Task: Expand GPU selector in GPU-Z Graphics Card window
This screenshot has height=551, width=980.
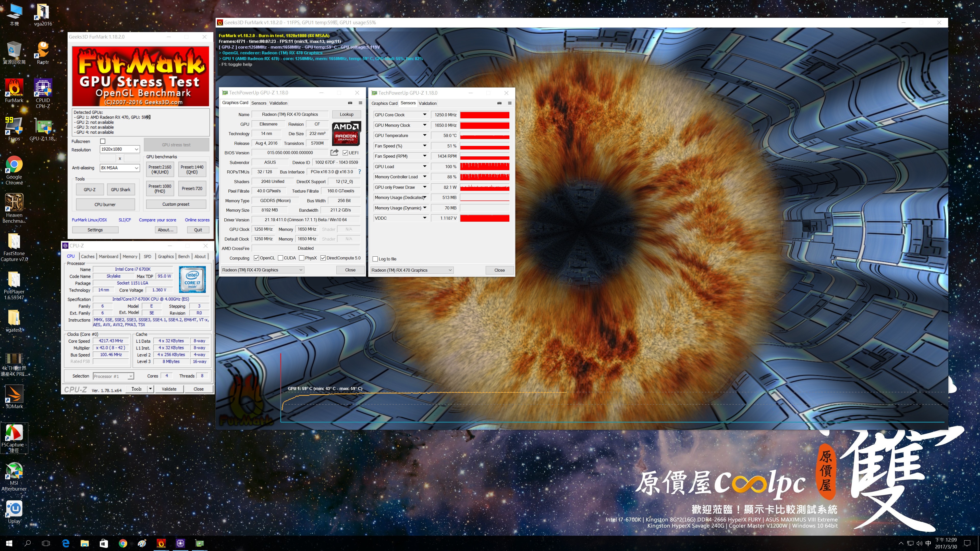Action: [x=263, y=270]
